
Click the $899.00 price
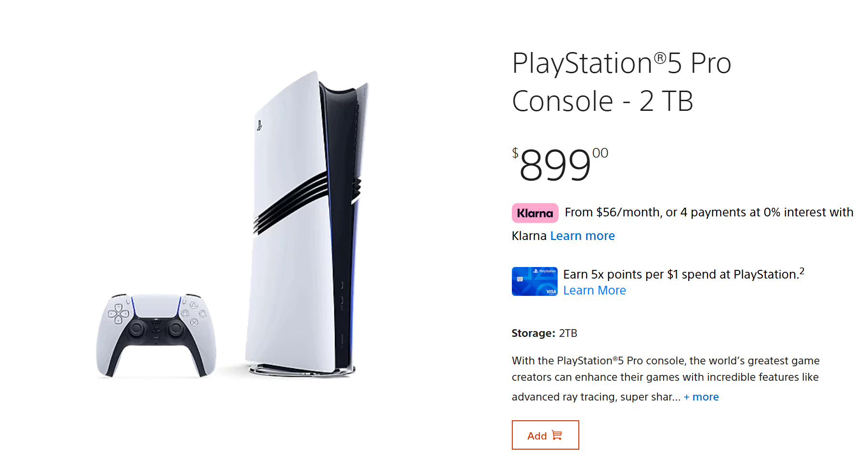tap(560, 164)
